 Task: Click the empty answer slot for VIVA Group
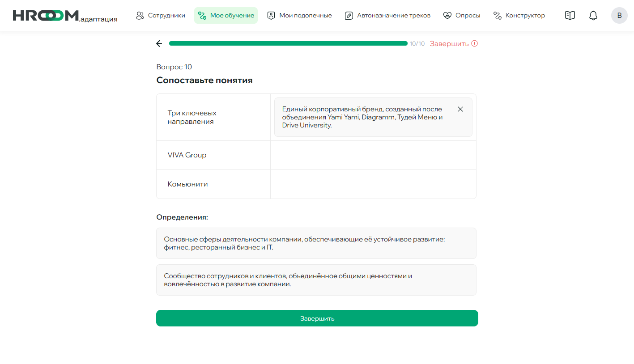(x=373, y=155)
